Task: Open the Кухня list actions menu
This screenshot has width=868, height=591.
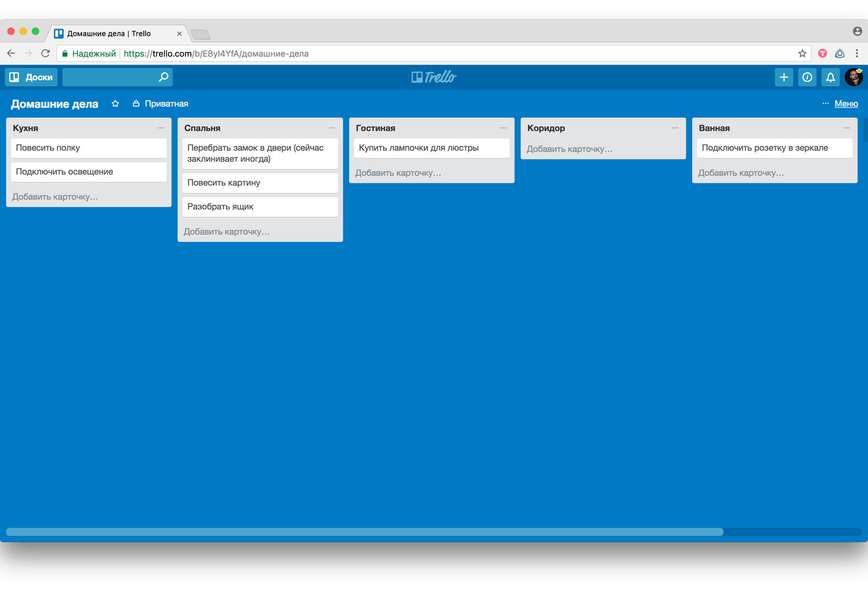Action: click(161, 128)
